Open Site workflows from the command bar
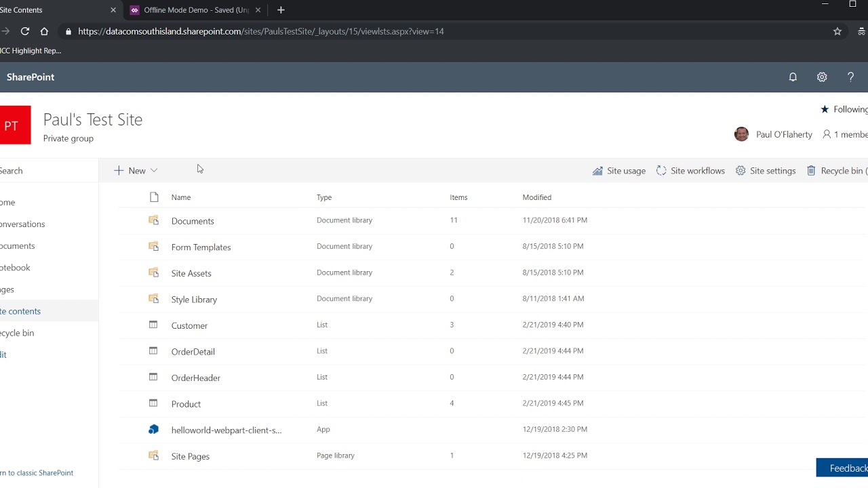Viewport: 868px width, 488px height. click(690, 171)
